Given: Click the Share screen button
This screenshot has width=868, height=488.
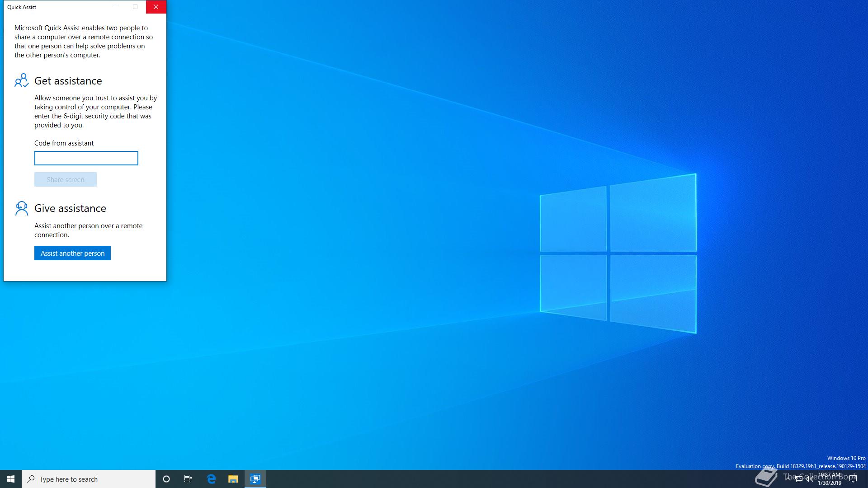Looking at the screenshot, I should [x=66, y=179].
